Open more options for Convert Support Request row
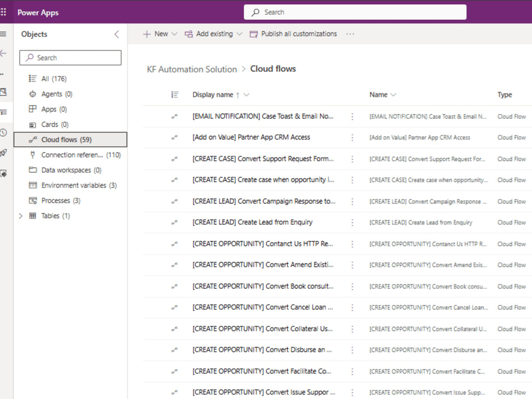532x399 pixels. click(352, 159)
